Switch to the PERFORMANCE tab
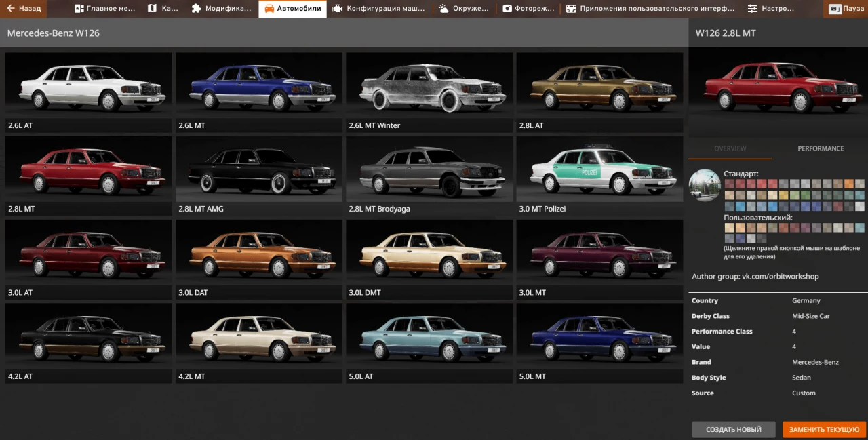Screen dimensions: 868x440 821,148
